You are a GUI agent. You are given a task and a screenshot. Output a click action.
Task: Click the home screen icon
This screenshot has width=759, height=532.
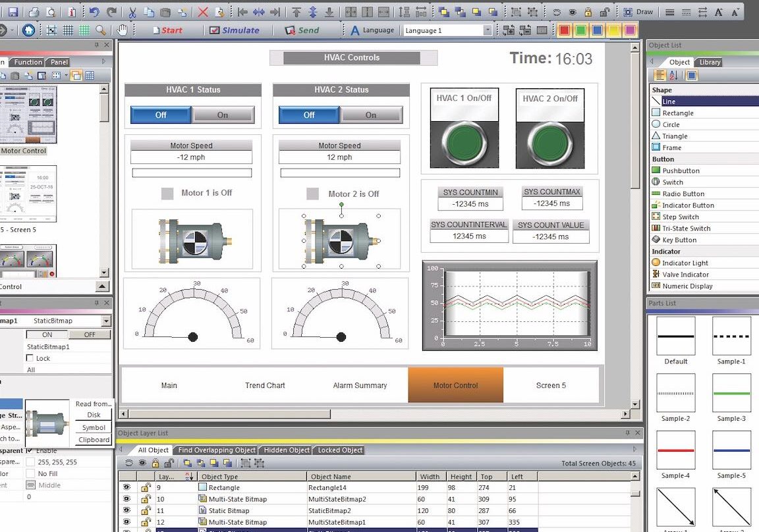[x=28, y=30]
